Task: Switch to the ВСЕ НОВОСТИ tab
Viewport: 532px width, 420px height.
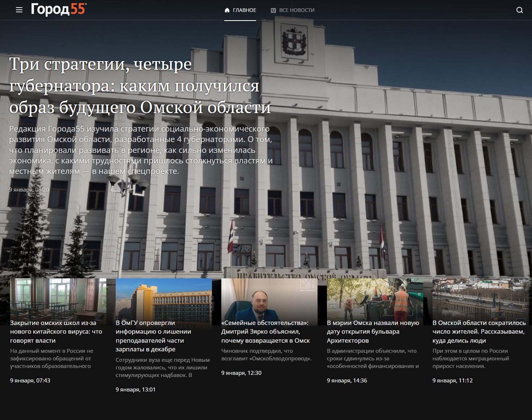Action: pos(293,10)
